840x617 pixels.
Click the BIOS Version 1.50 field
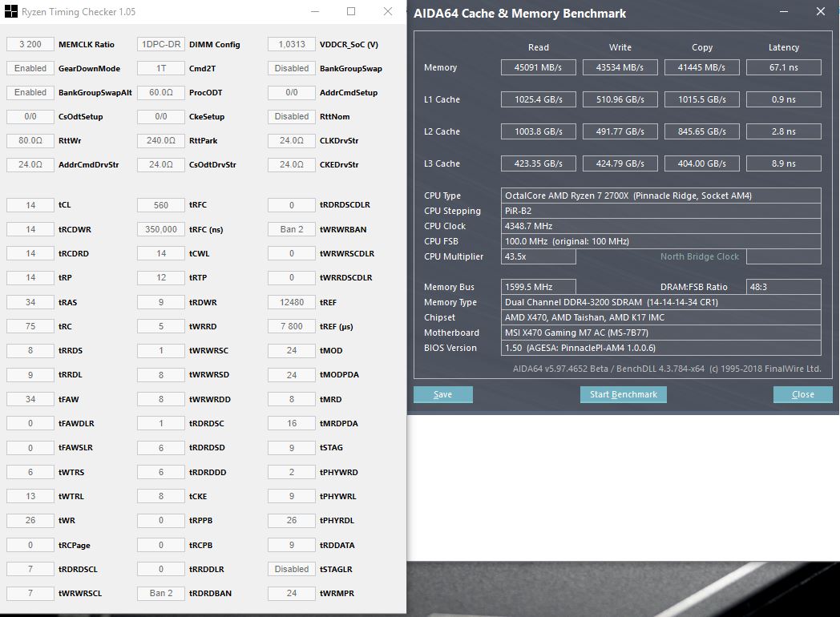661,348
